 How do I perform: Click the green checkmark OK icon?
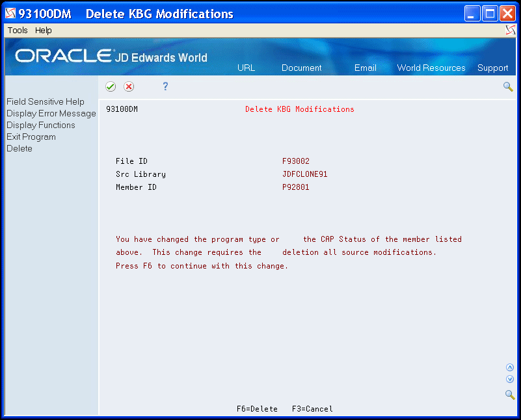pyautogui.click(x=111, y=86)
